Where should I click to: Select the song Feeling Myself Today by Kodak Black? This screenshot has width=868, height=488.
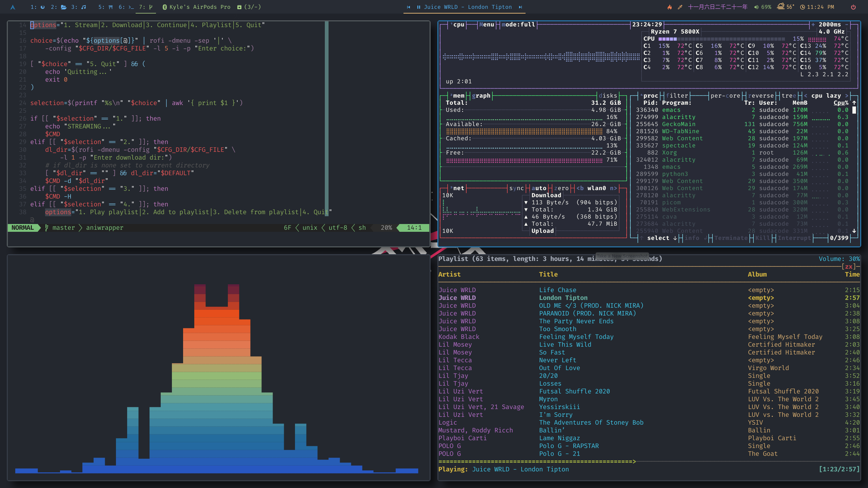[x=649, y=337]
